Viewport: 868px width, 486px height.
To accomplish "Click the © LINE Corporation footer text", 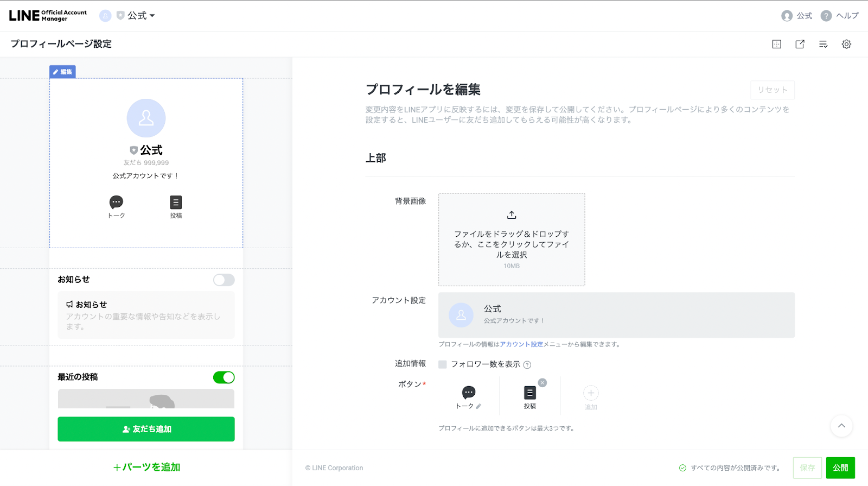I will (334, 468).
